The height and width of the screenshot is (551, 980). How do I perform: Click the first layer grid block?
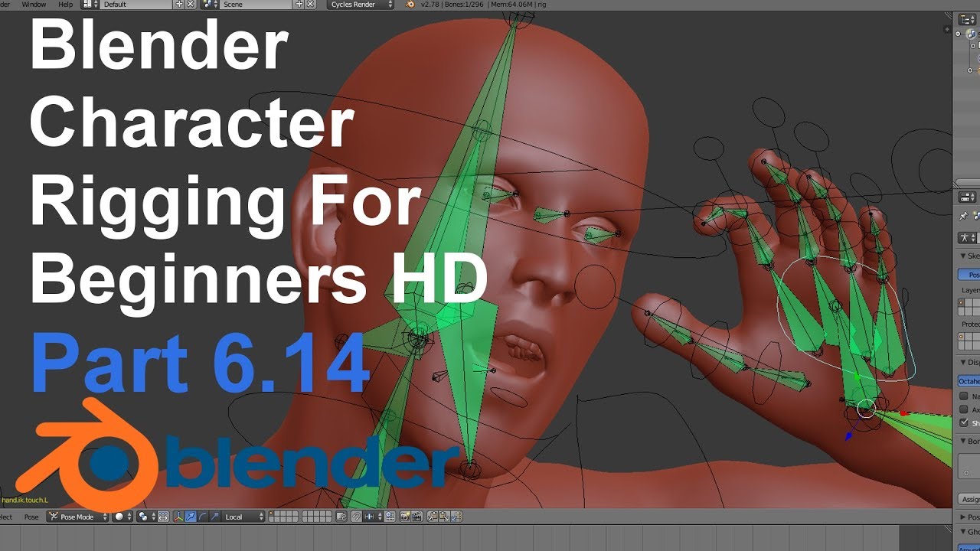pos(283,517)
